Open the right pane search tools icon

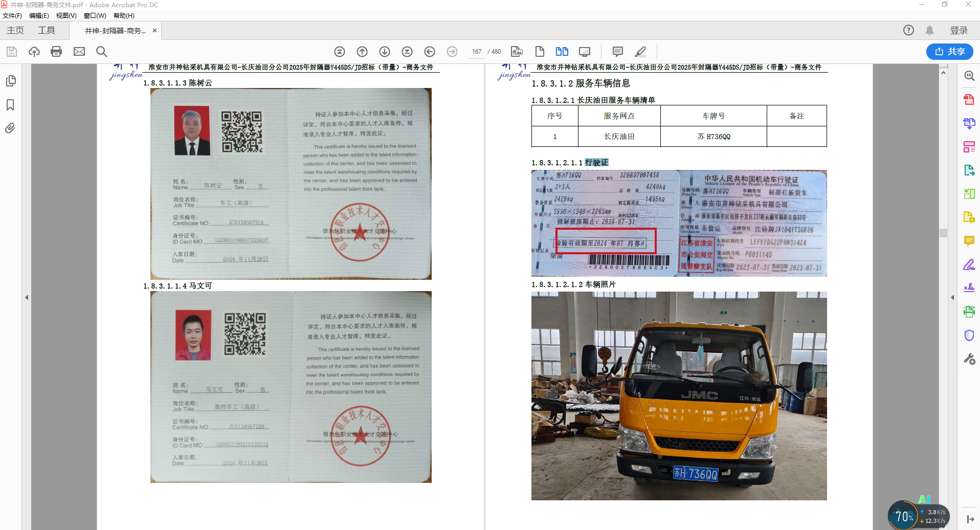pos(969,76)
